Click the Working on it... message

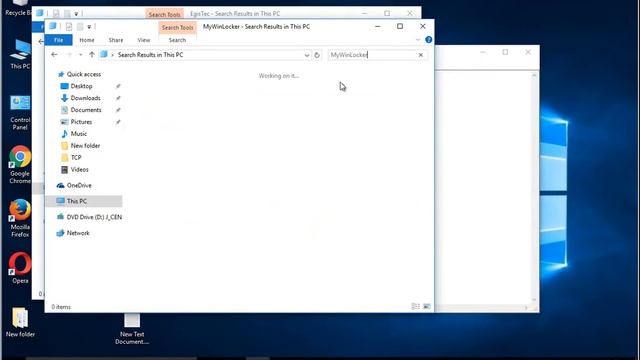point(279,76)
